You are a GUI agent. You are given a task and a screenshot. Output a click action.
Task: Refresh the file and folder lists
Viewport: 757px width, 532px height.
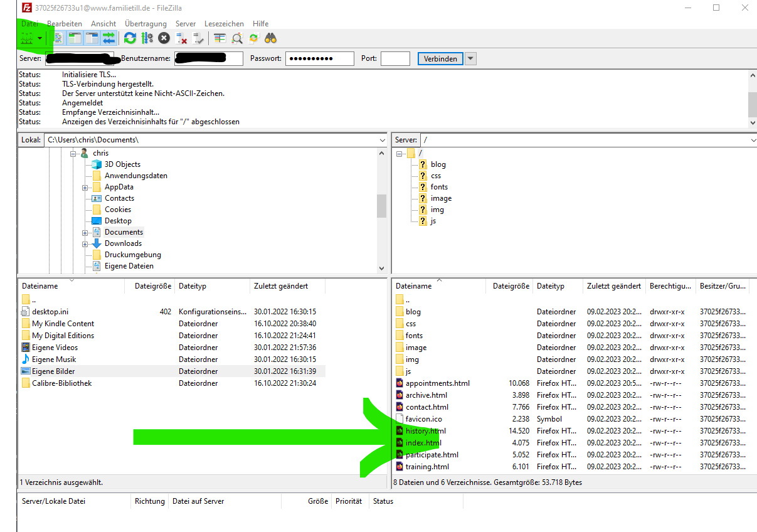tap(130, 38)
